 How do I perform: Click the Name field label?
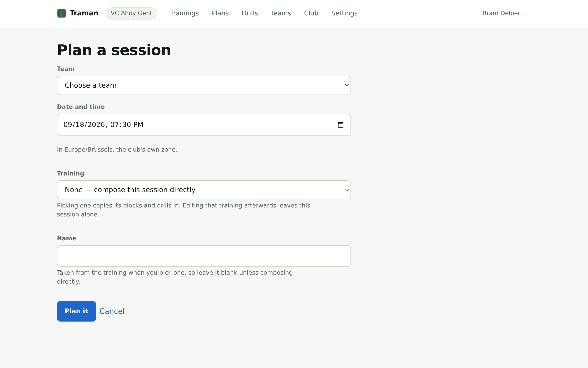click(67, 238)
